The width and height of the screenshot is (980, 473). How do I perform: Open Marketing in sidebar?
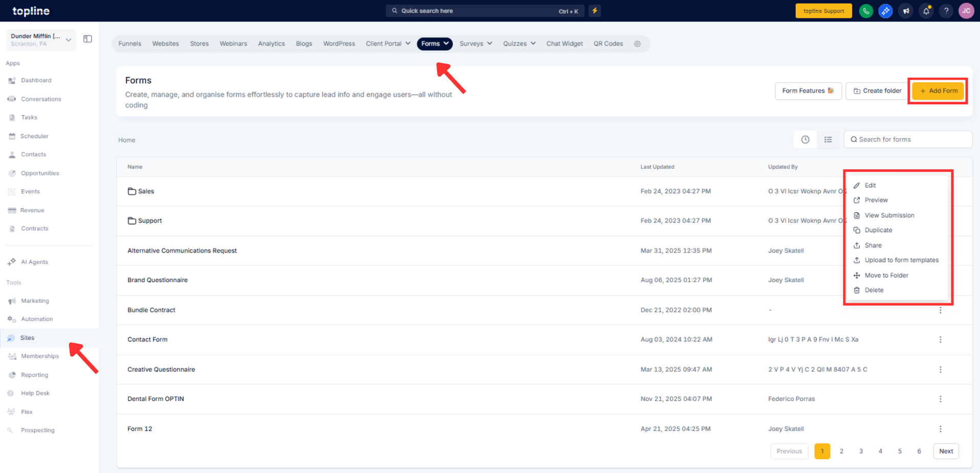click(35, 301)
